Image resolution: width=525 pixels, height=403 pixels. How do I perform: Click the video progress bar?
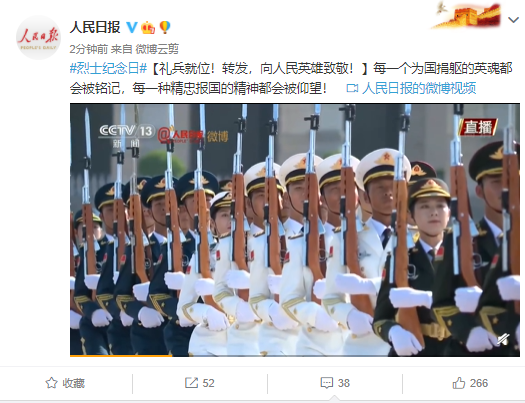point(295,355)
